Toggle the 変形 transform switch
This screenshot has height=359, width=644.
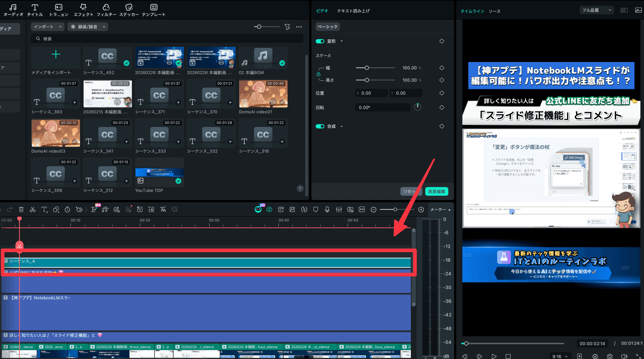320,41
